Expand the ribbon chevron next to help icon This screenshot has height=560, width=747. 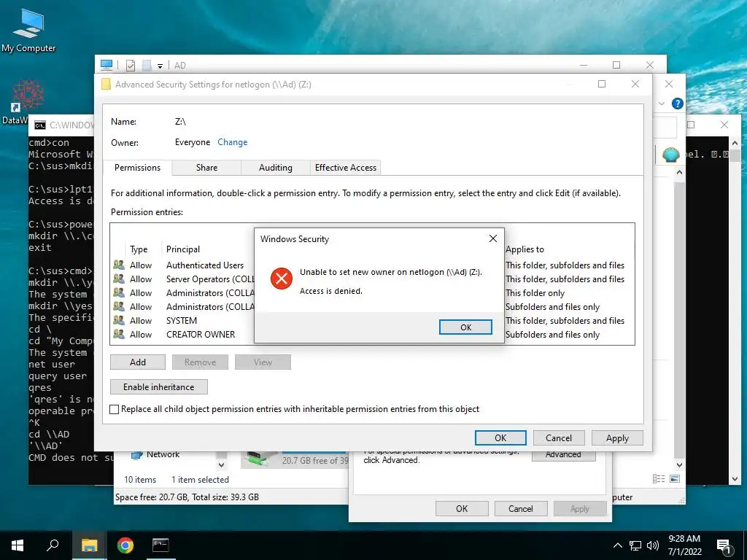point(662,104)
